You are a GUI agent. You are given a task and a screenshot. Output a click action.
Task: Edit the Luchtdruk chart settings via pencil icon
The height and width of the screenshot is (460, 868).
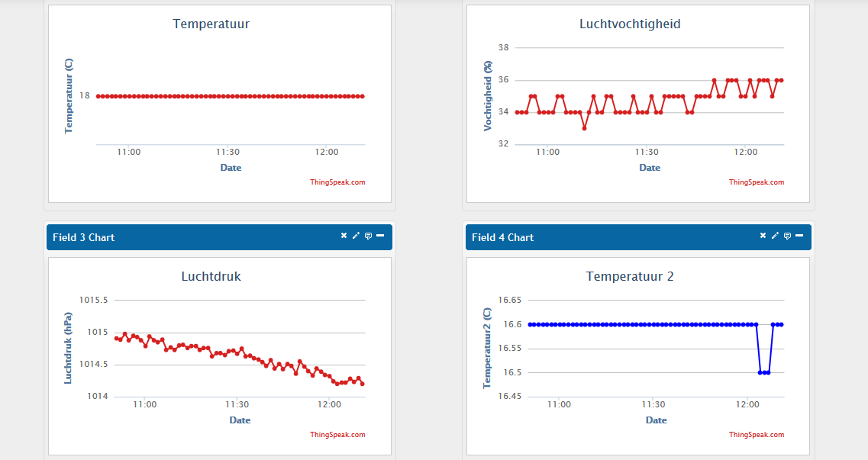tap(355, 235)
